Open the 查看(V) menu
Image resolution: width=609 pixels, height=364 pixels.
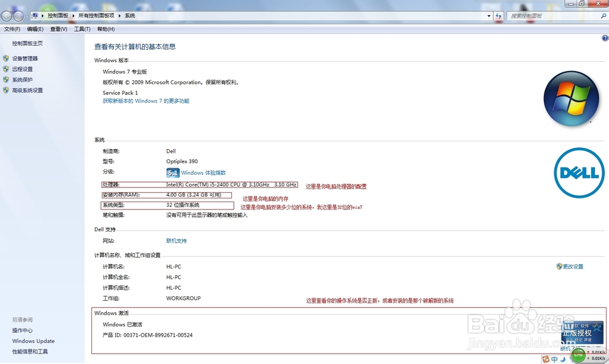58,29
